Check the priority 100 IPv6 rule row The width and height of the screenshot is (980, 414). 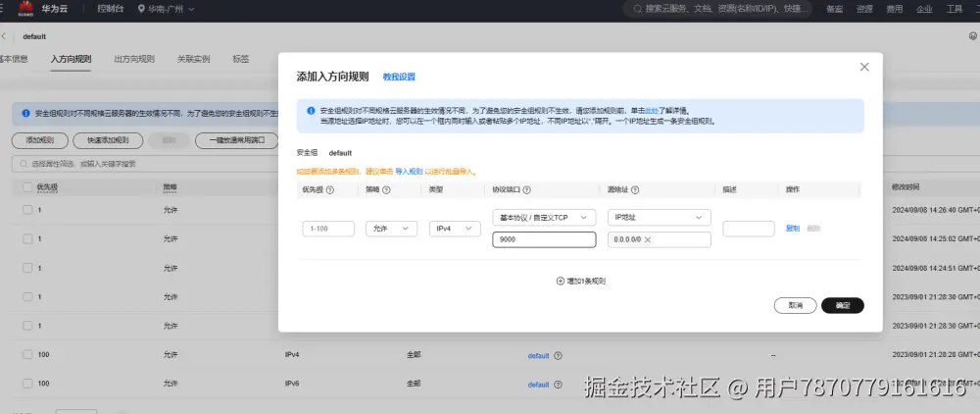tap(27, 384)
